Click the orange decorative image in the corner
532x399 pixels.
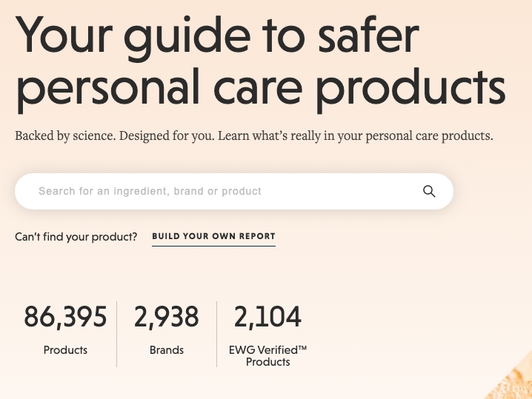pyautogui.click(x=510, y=377)
